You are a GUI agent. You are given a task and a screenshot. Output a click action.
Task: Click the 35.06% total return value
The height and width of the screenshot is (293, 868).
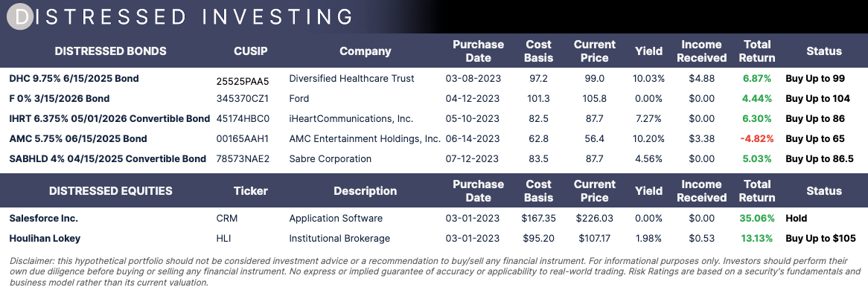(757, 219)
